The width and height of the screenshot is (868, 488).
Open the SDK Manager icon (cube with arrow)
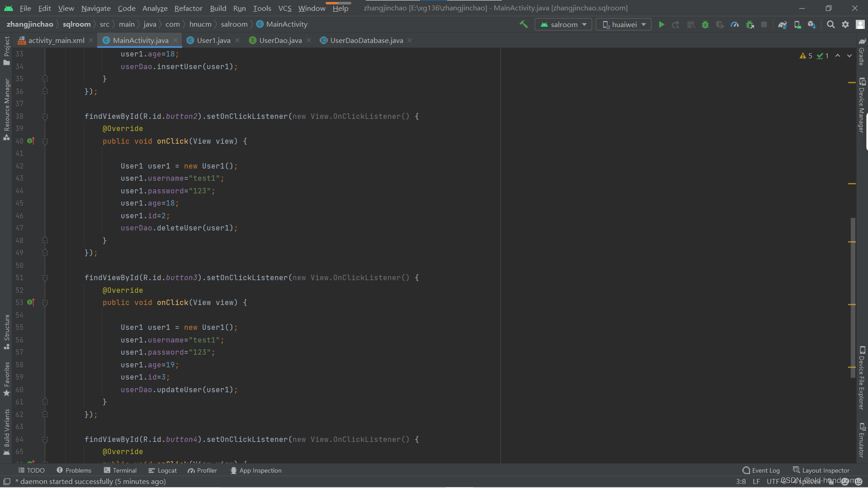point(812,24)
